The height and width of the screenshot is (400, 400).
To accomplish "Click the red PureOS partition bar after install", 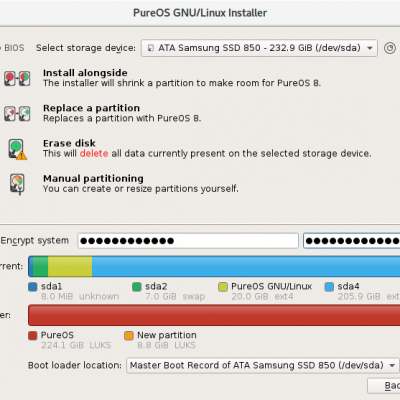I will point(214,315).
